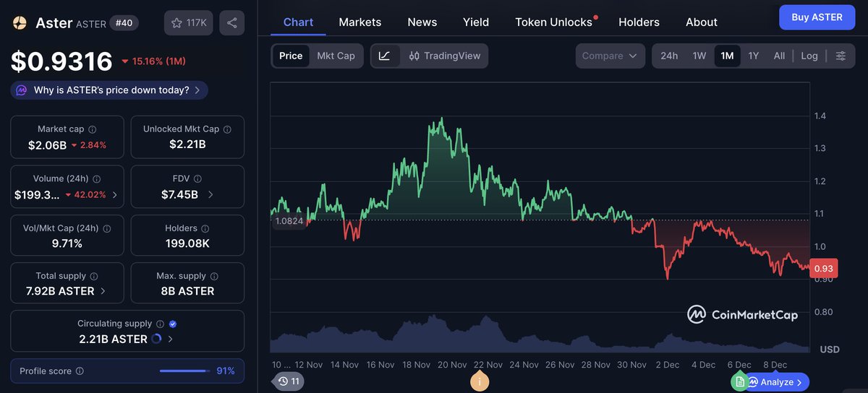The width and height of the screenshot is (868, 393).
Task: Set chart range to 24h
Action: click(x=669, y=56)
